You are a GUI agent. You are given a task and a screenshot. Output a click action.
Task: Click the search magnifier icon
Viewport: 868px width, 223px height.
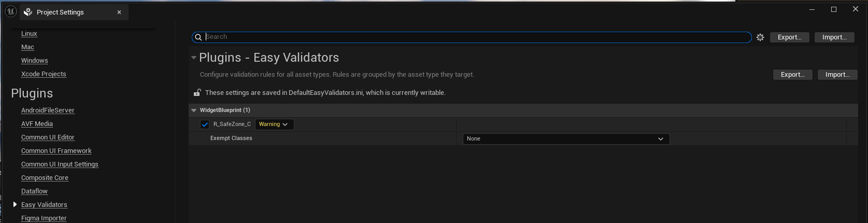point(198,37)
